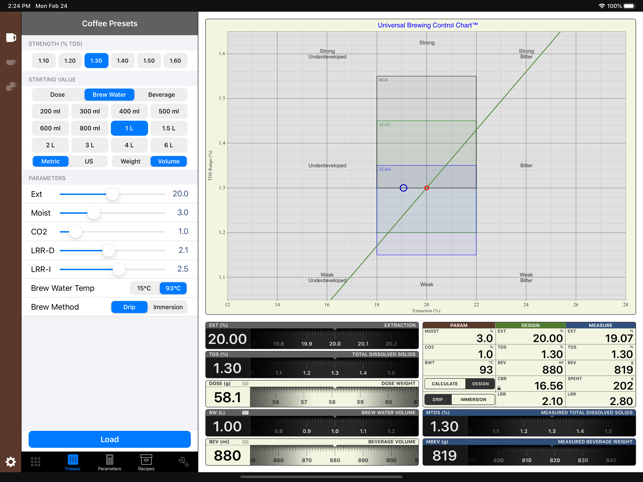Open the Parameters calculator tab
Viewport: 643px width, 482px height.
click(109, 462)
